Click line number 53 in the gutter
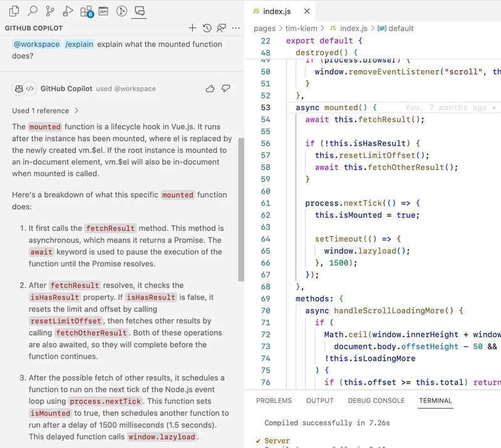 [266, 108]
